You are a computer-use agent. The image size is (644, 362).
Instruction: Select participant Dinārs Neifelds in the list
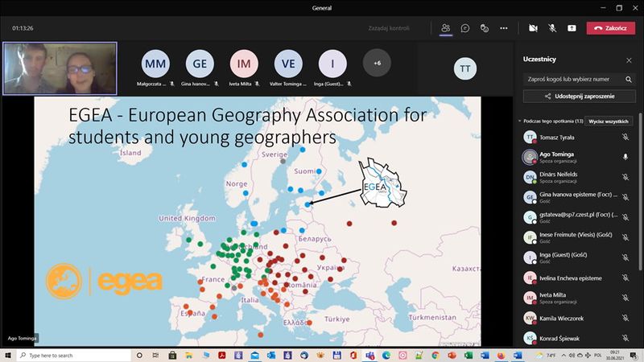tap(577, 177)
